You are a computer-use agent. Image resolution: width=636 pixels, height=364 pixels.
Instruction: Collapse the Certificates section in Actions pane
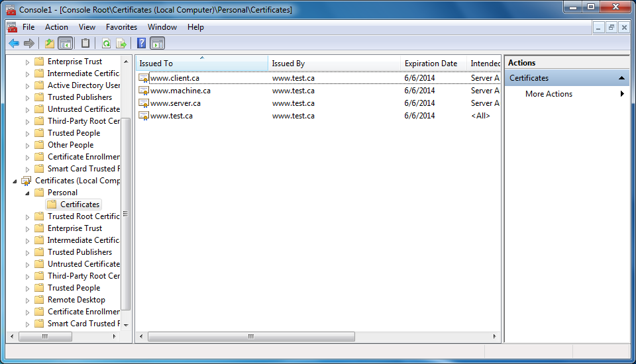621,78
